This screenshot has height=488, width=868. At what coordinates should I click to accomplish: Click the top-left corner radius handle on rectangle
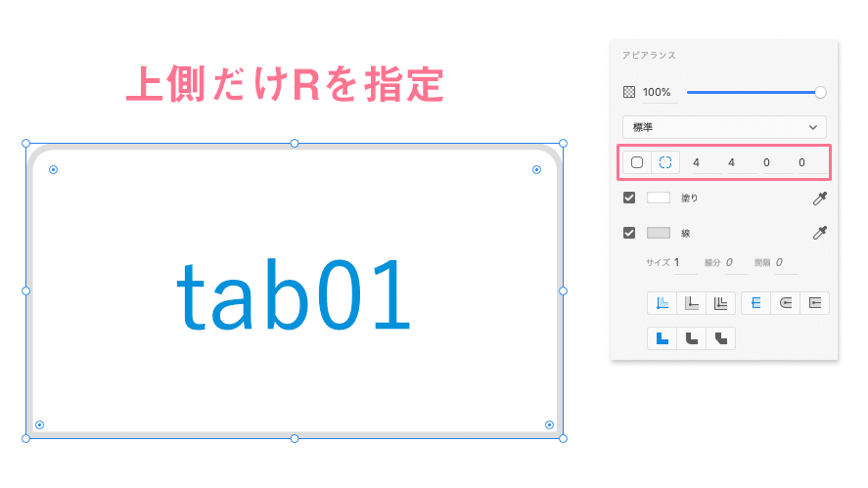[x=53, y=170]
